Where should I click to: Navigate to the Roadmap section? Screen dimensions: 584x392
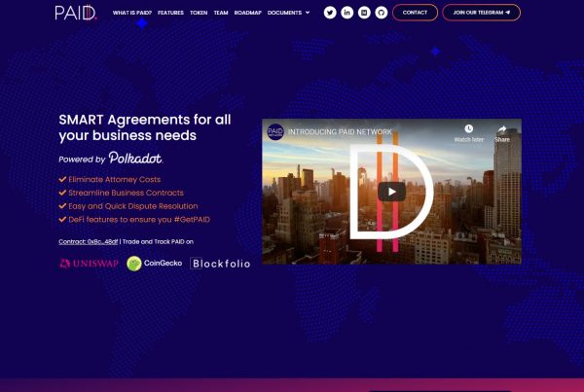(x=247, y=13)
